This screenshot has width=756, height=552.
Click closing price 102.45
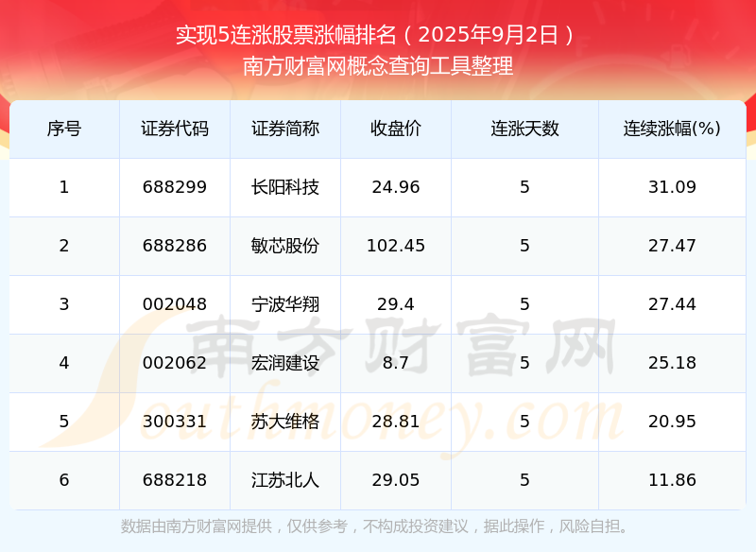(396, 246)
